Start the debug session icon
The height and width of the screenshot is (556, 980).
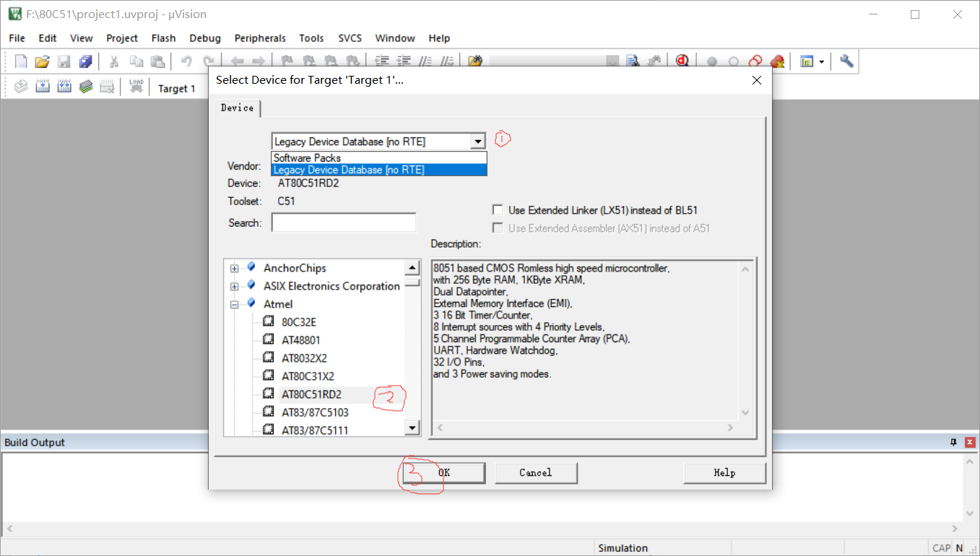pos(682,61)
